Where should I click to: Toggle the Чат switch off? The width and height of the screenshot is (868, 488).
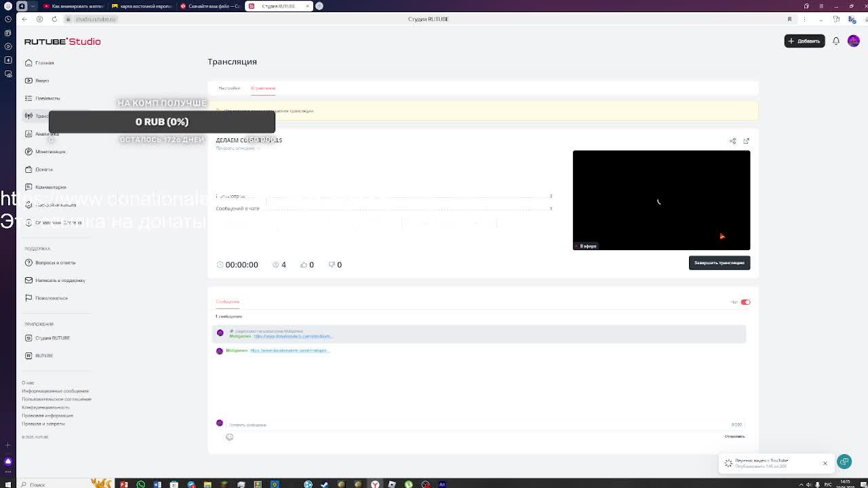coord(745,302)
